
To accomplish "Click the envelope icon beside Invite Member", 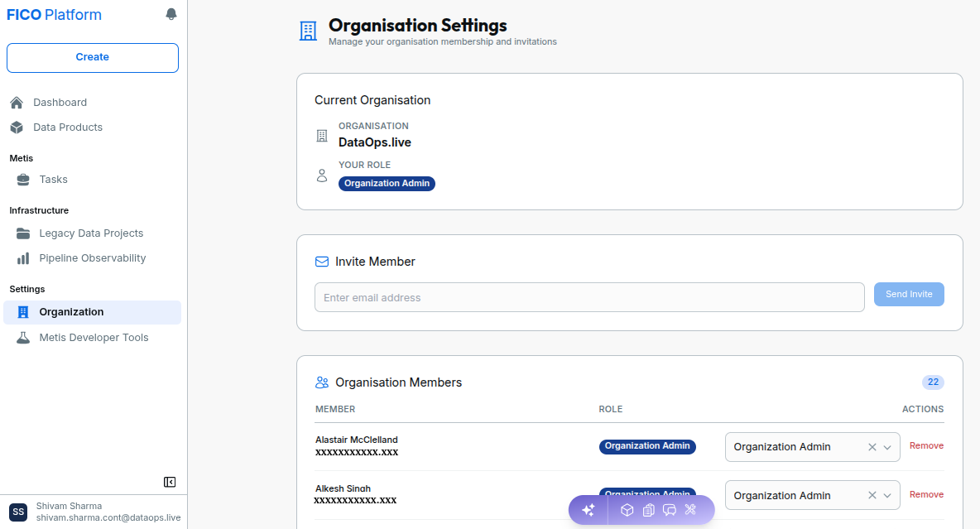I will point(322,262).
